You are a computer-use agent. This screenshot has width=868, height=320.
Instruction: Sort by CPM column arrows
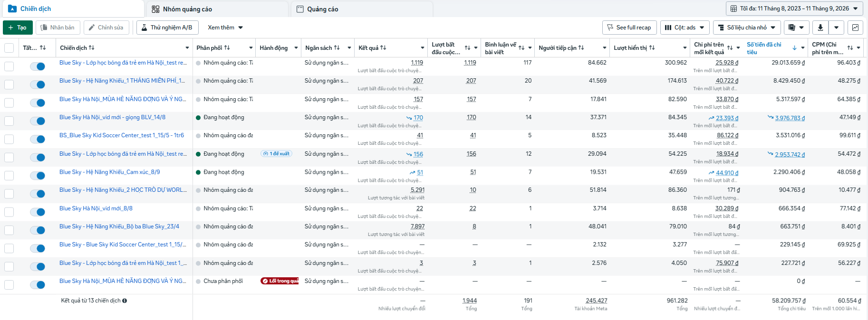[x=850, y=48]
